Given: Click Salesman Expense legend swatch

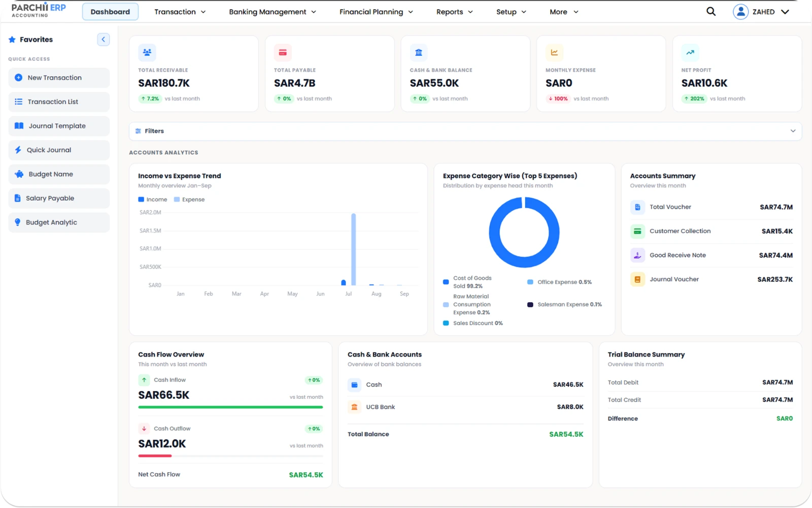Looking at the screenshot, I should tap(530, 305).
